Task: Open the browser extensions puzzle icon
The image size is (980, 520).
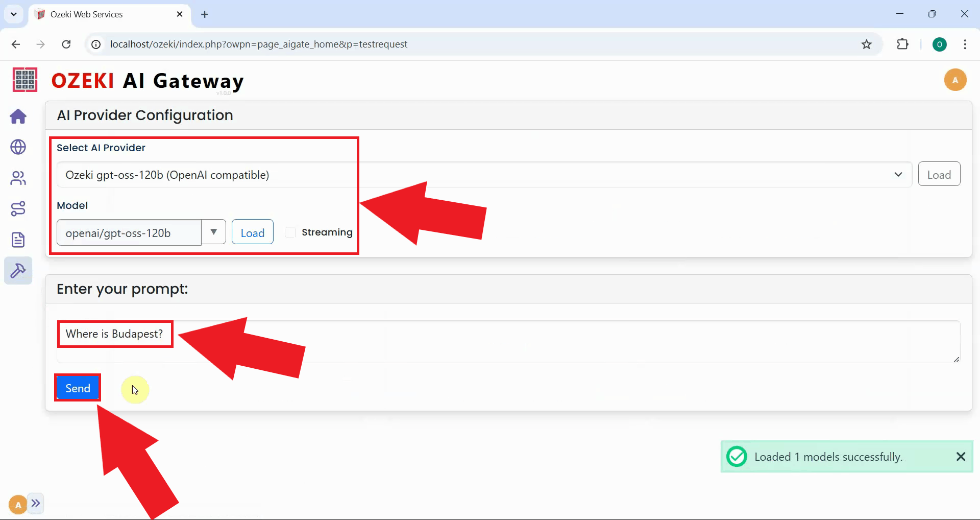Action: [x=903, y=44]
